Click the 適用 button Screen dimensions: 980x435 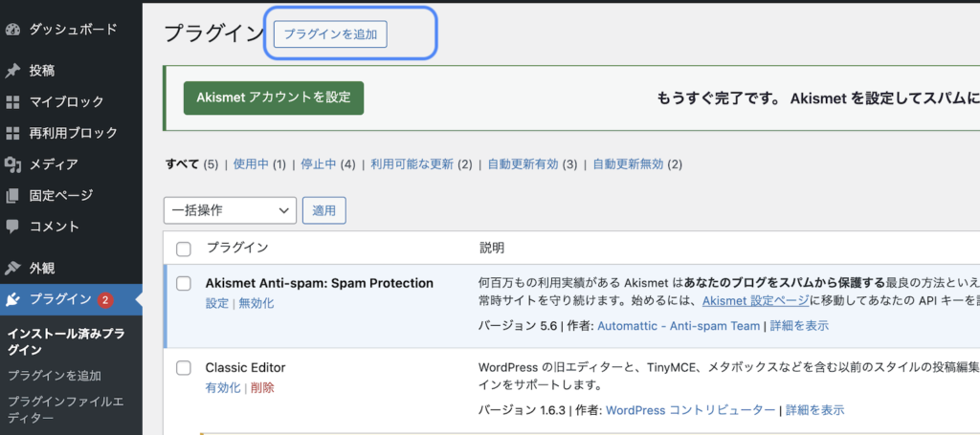324,210
